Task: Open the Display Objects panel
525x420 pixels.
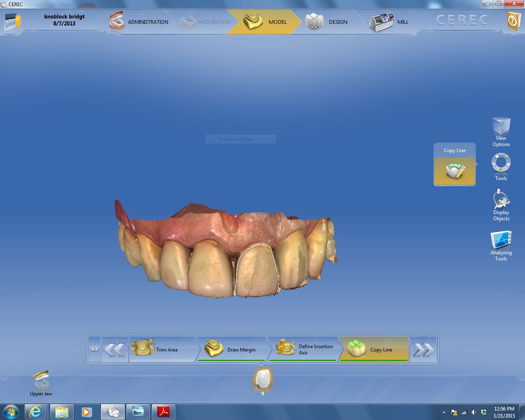Action: tap(501, 200)
